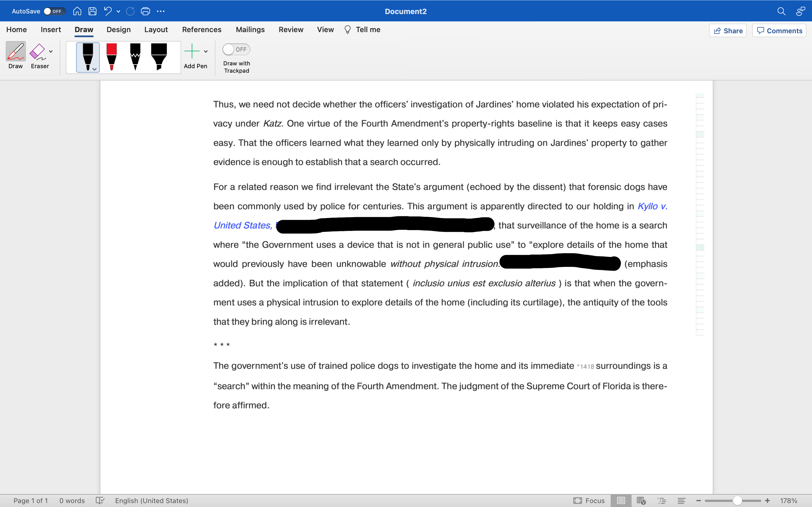Click the Save icon in title bar
Image resolution: width=812 pixels, height=507 pixels.
[92, 11]
